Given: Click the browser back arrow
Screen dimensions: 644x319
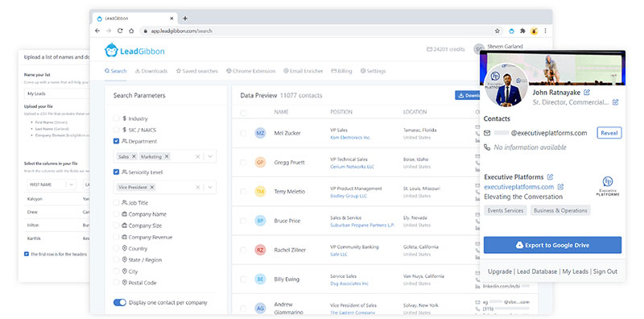Looking at the screenshot, I should point(97,31).
